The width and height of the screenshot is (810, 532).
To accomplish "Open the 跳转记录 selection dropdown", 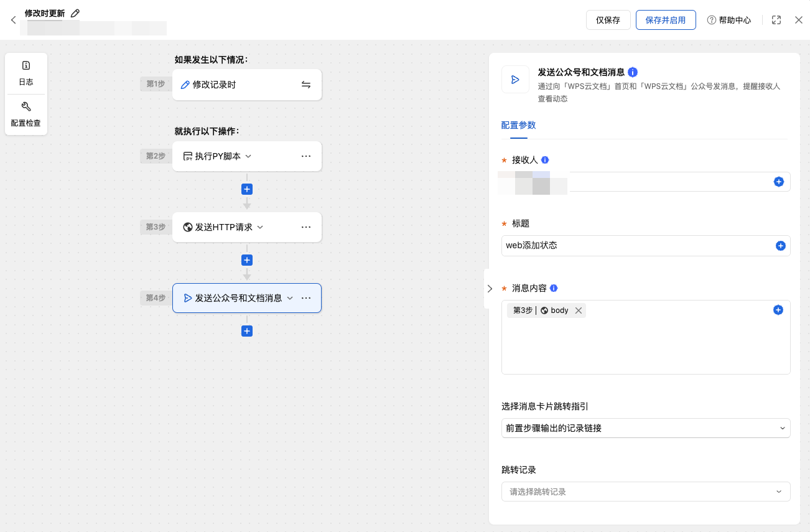I will (x=646, y=492).
